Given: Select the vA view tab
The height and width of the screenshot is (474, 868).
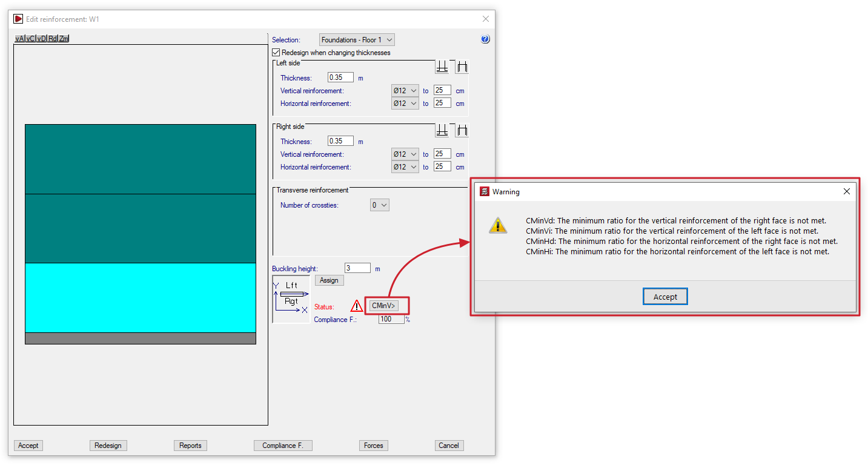Looking at the screenshot, I should click(x=20, y=39).
